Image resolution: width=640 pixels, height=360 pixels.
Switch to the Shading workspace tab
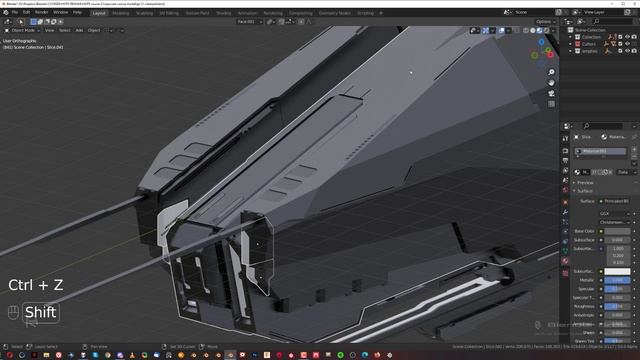224,13
